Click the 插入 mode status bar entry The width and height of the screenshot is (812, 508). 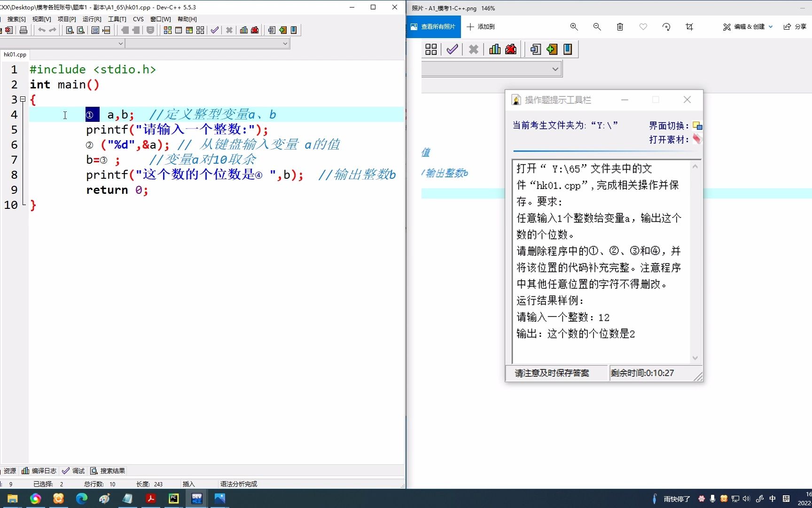point(188,484)
